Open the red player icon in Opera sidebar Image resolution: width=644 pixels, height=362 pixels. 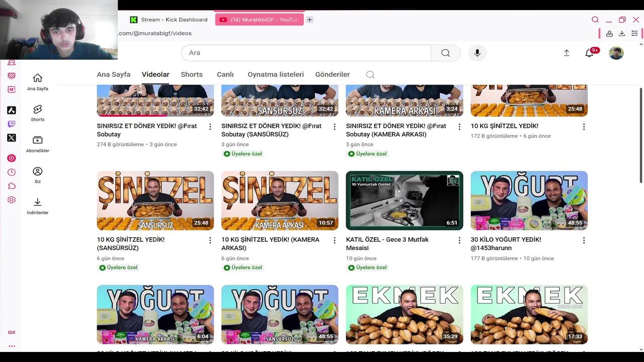(x=12, y=158)
